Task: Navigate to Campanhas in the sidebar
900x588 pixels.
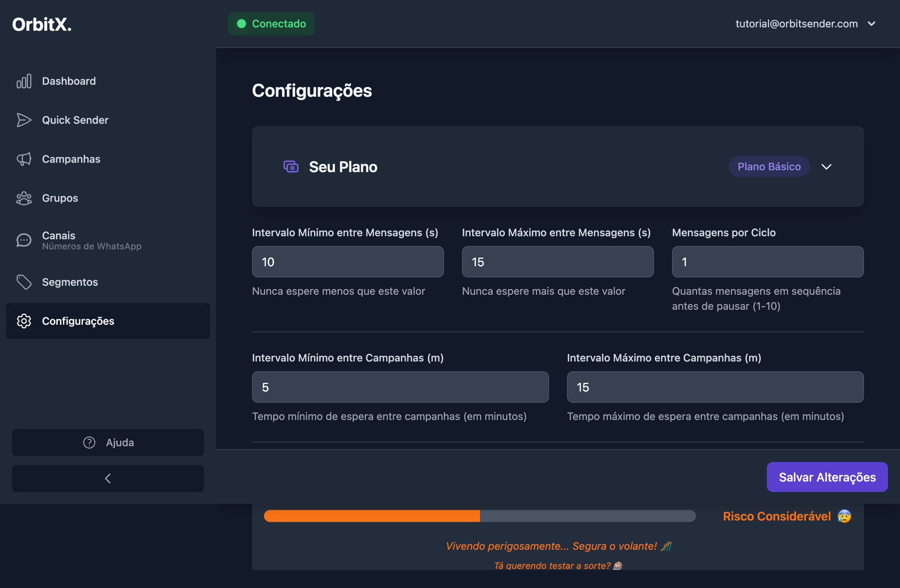Action: pyautogui.click(x=71, y=159)
